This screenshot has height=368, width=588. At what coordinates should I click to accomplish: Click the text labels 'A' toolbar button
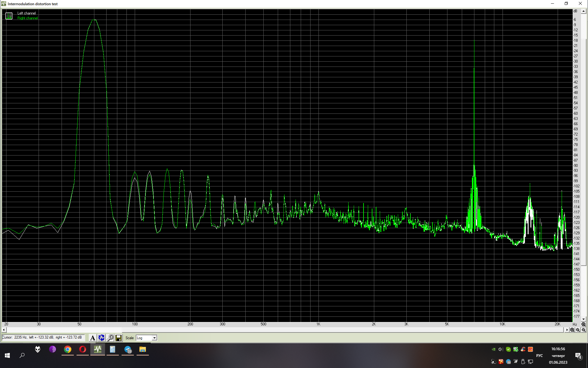click(x=92, y=338)
